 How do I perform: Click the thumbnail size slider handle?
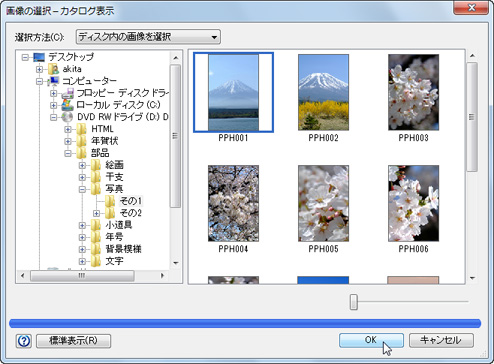(354, 302)
